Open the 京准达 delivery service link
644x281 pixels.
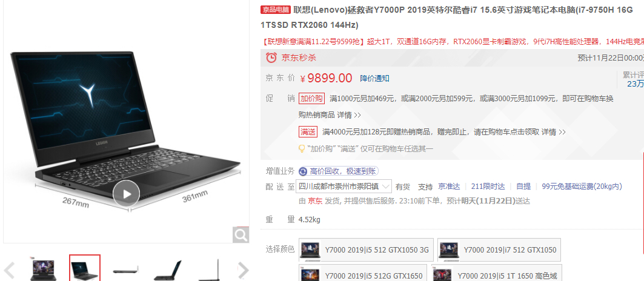[449, 187]
